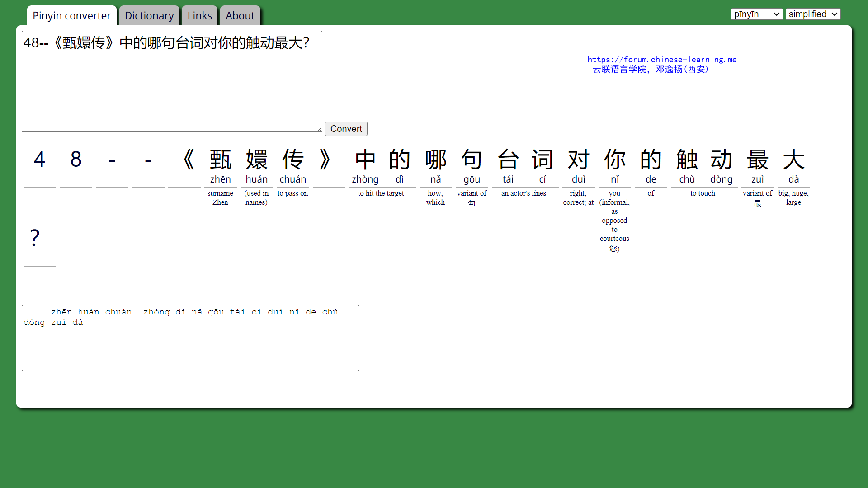Click the 云联语言学院，邓逸扬(西安) link text
The width and height of the screenshot is (868, 488).
click(651, 69)
